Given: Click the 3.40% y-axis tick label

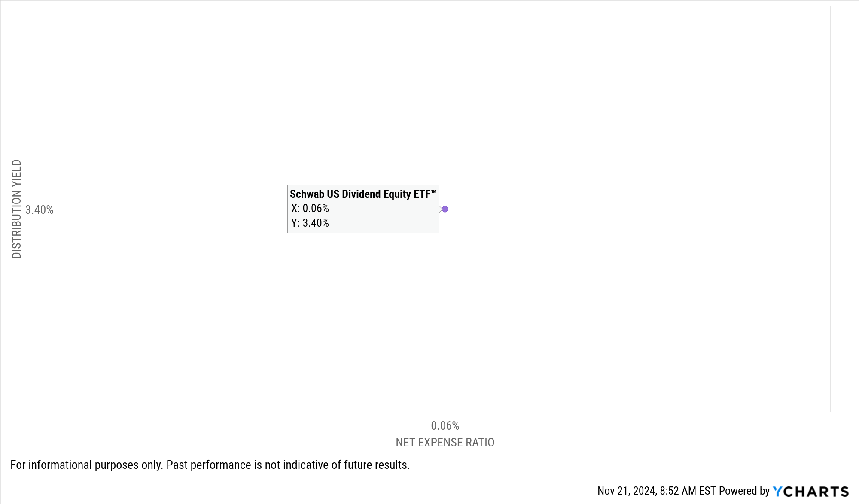Looking at the screenshot, I should tap(39, 209).
